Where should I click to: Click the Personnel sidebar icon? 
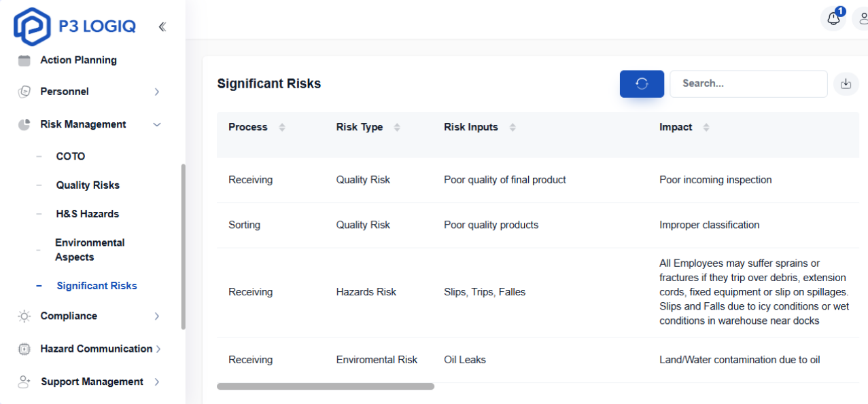[x=24, y=92]
